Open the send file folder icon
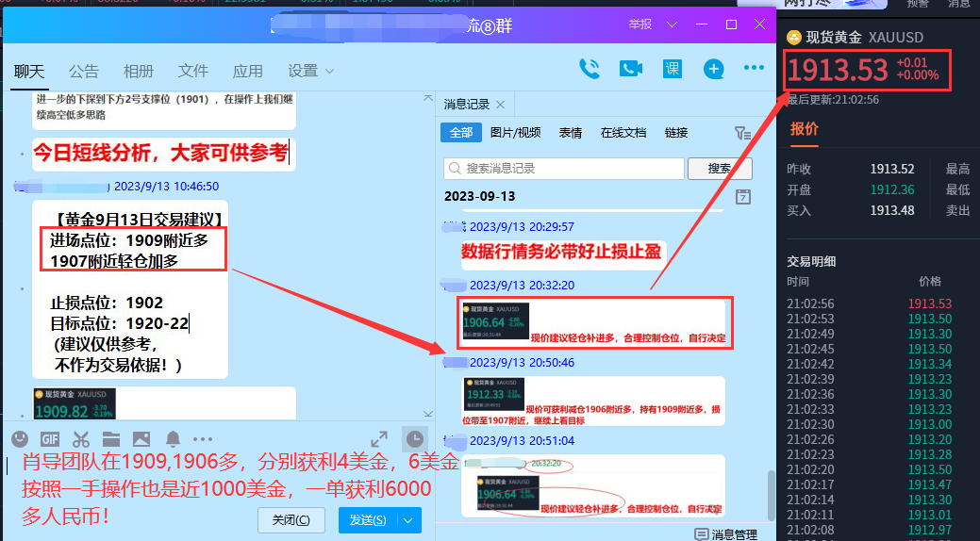 click(x=110, y=439)
